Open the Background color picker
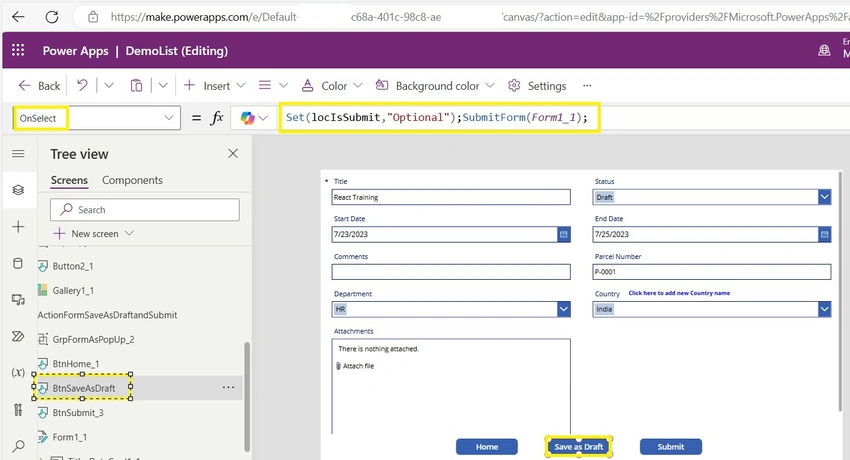 tap(435, 86)
